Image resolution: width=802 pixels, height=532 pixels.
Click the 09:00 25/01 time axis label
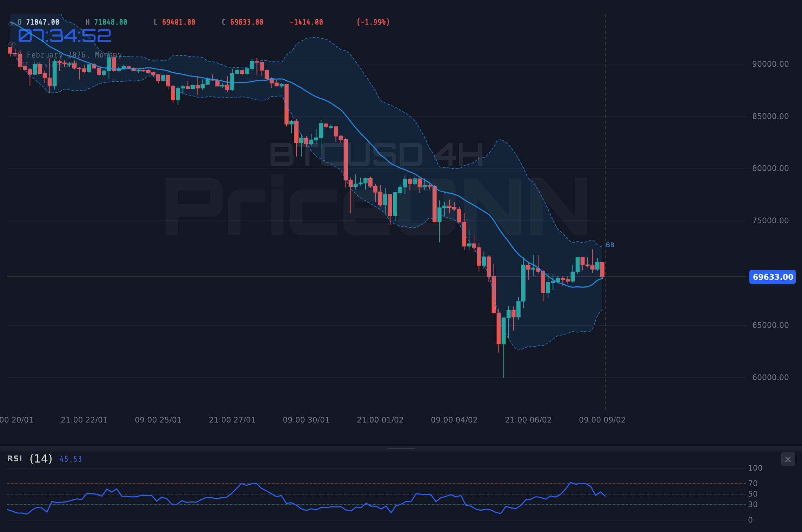pyautogui.click(x=158, y=420)
